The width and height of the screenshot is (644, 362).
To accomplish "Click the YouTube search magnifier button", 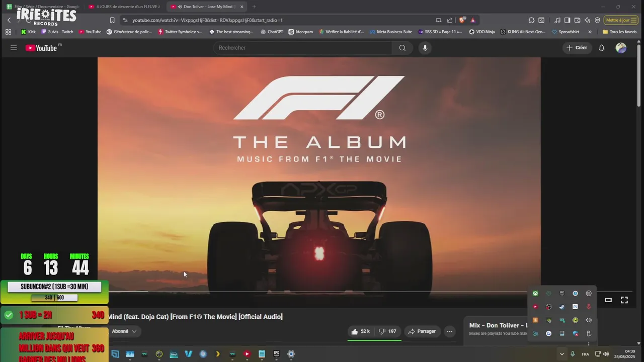I will coord(402,48).
